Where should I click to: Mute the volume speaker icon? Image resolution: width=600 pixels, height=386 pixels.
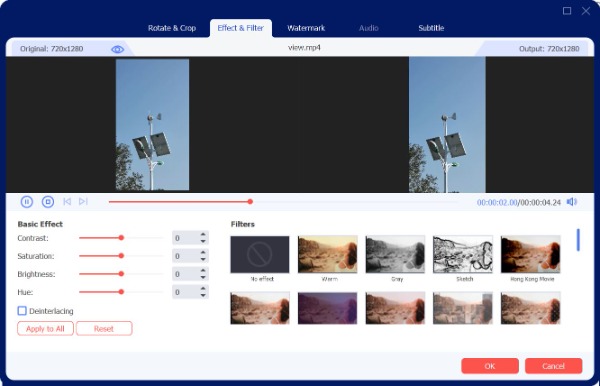(x=572, y=202)
